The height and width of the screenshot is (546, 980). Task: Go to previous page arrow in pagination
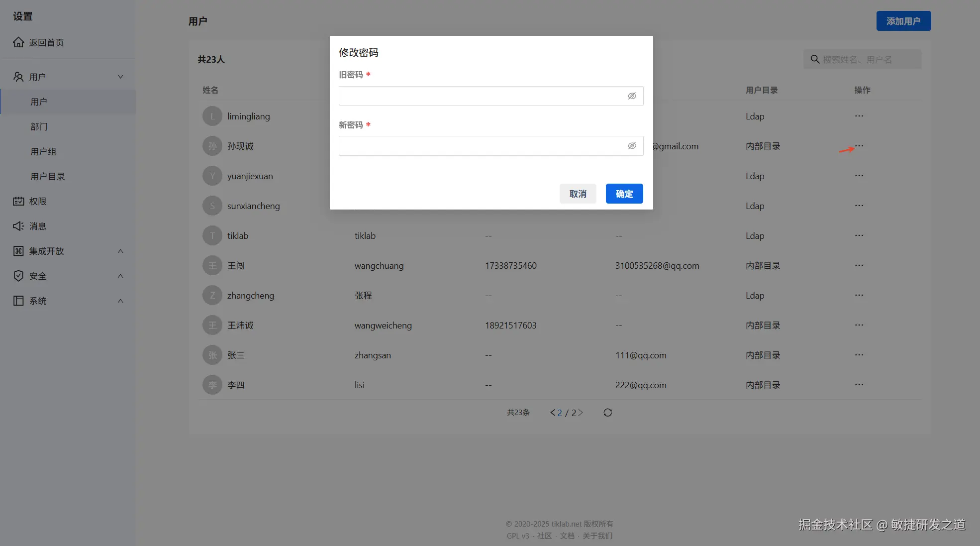point(553,413)
